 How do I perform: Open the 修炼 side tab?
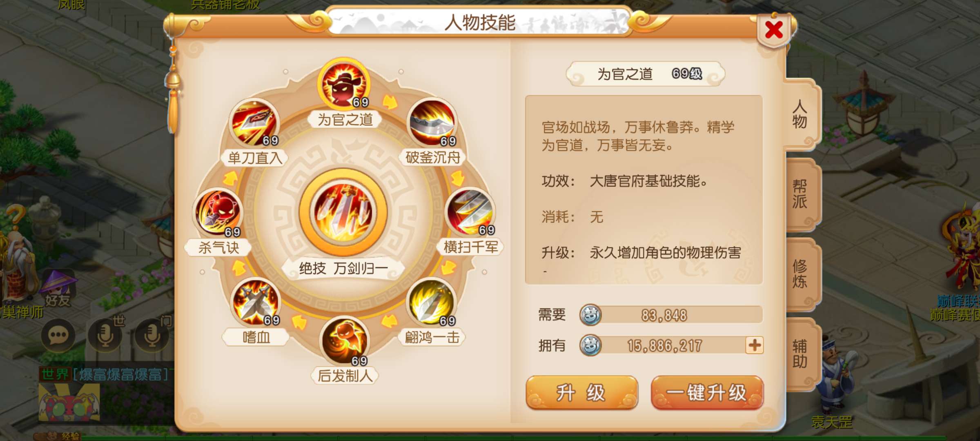point(800,274)
